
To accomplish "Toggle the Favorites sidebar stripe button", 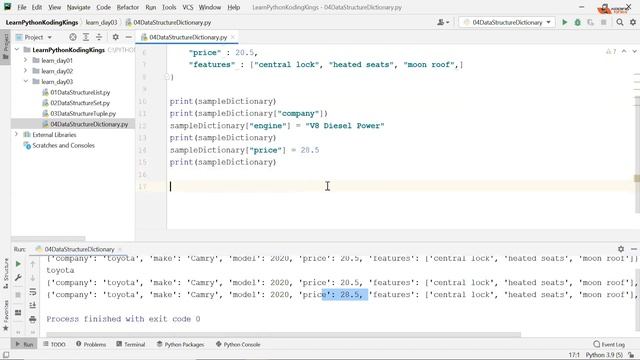I will tap(6, 315).
